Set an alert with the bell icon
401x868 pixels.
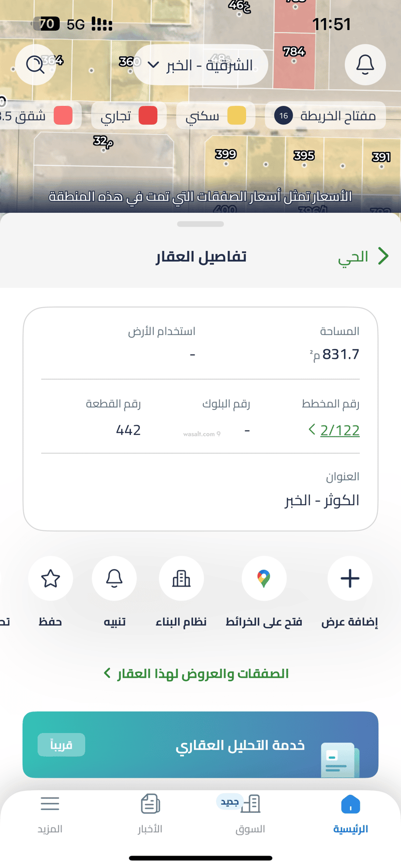click(x=114, y=578)
